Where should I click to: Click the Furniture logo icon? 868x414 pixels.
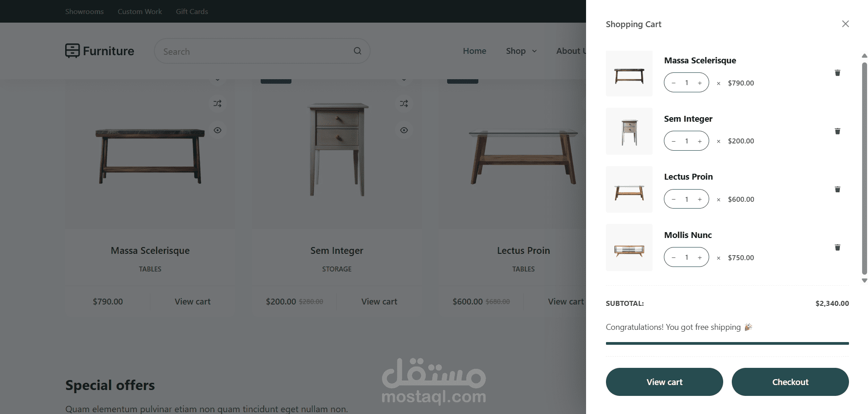[72, 51]
